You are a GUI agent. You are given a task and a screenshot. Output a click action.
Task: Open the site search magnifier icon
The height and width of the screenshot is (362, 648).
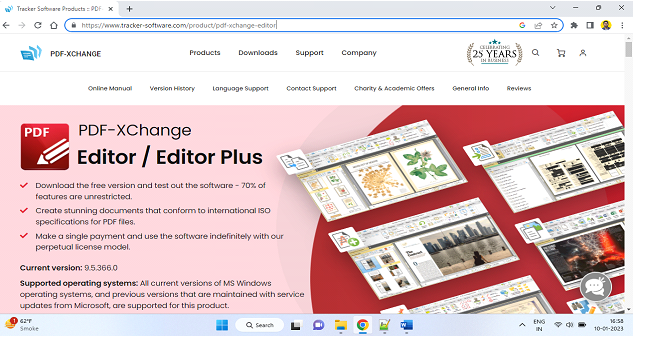(x=535, y=53)
